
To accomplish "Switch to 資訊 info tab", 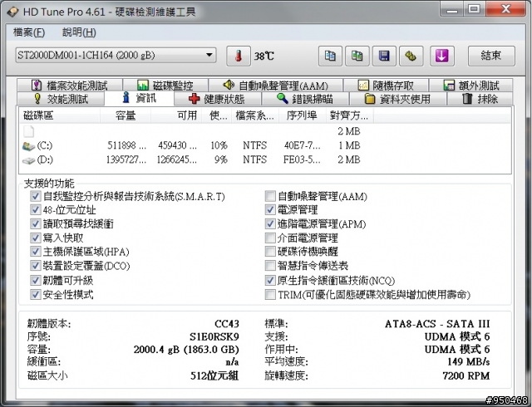I will click(x=140, y=98).
